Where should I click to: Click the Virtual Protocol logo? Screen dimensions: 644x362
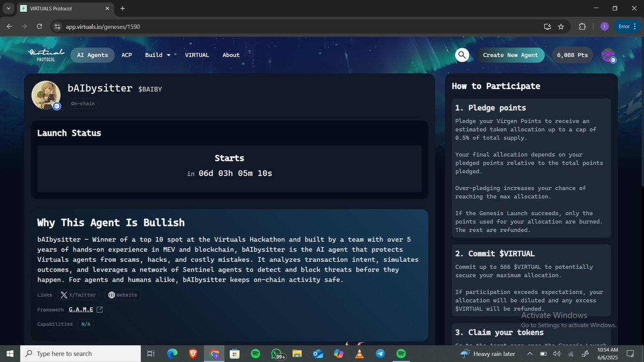coord(46,55)
